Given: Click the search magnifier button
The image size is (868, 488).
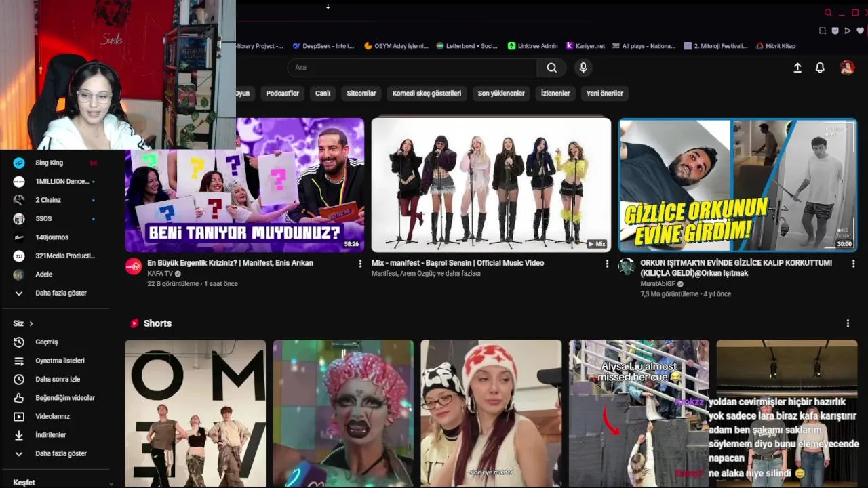Looking at the screenshot, I should 552,68.
